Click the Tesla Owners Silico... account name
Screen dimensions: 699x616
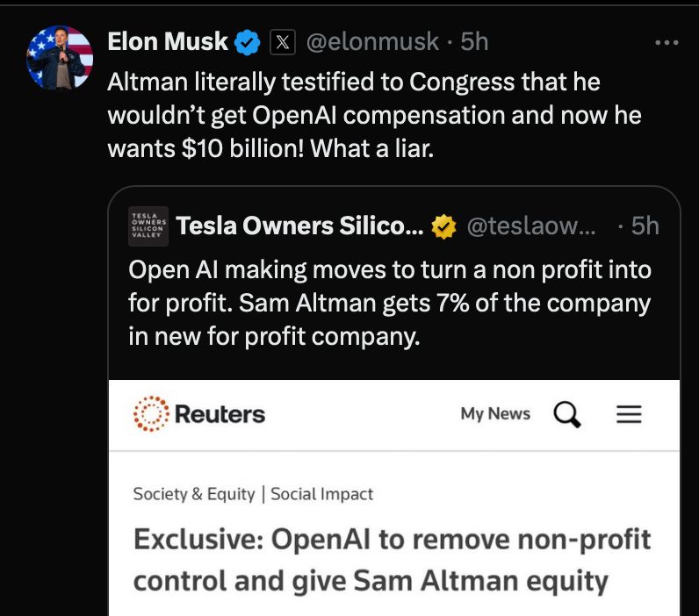[299, 226]
